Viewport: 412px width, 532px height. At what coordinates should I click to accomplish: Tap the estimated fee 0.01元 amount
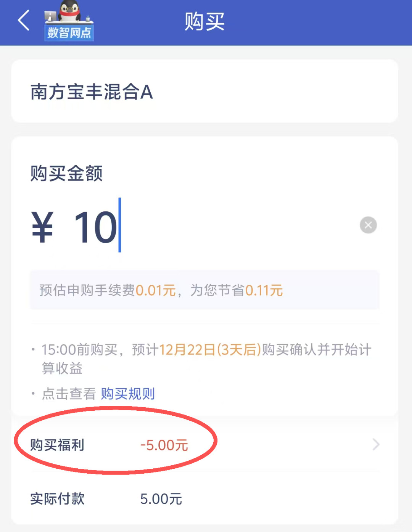point(156,291)
